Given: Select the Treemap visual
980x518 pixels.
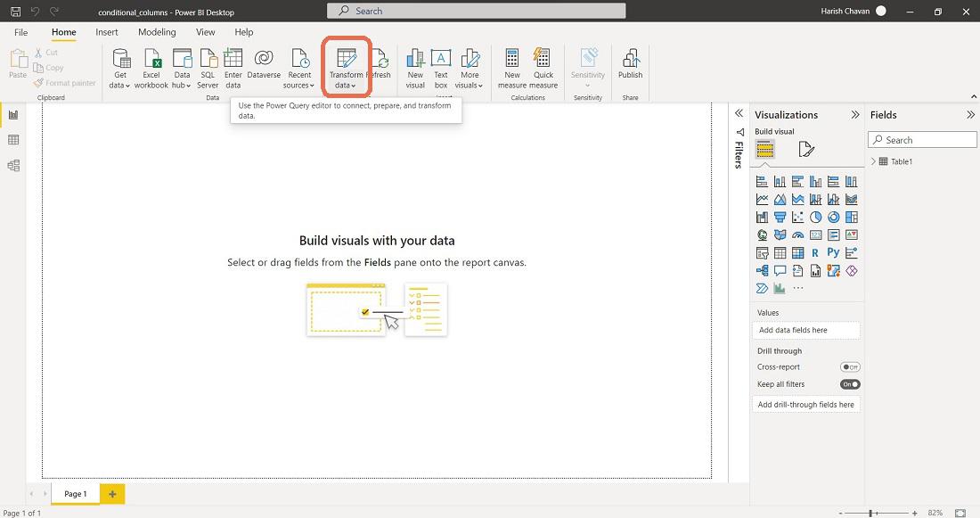Looking at the screenshot, I should [851, 217].
